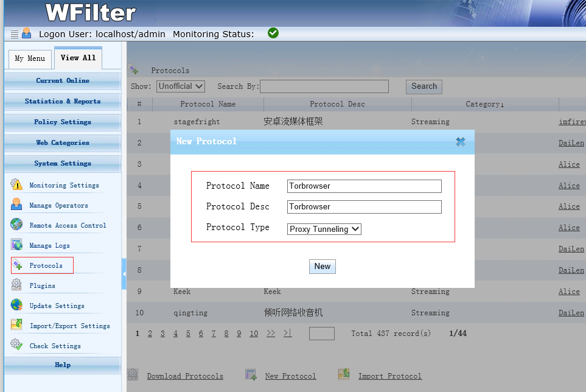The image size is (586, 392).
Task: Open Manage Operators menu item
Action: [x=58, y=206]
